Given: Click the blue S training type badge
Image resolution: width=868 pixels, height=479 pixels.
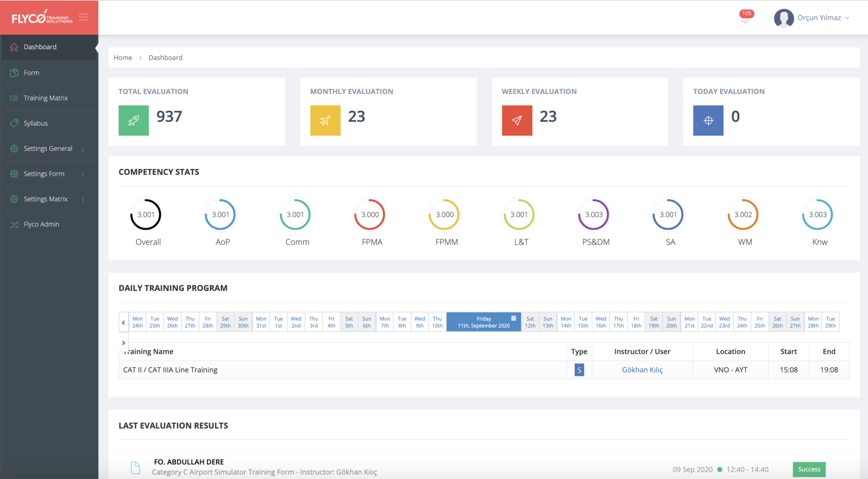Looking at the screenshot, I should coord(579,370).
